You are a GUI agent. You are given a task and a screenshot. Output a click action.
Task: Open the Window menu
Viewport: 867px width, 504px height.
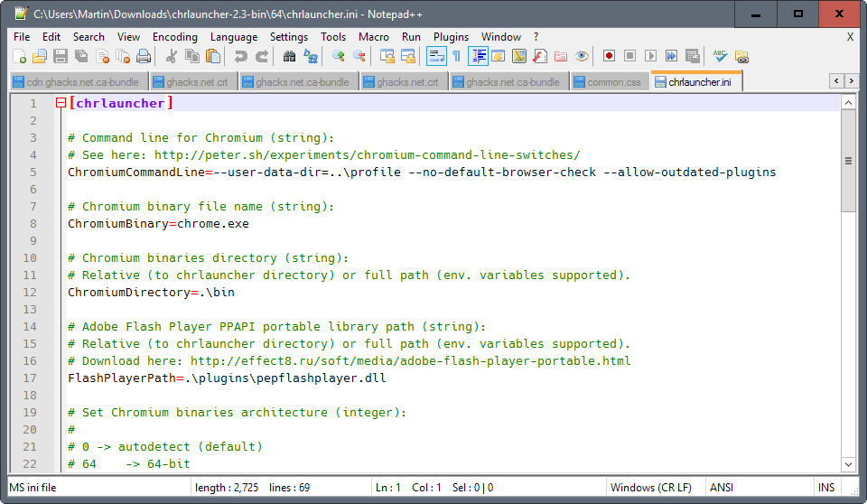tap(501, 37)
